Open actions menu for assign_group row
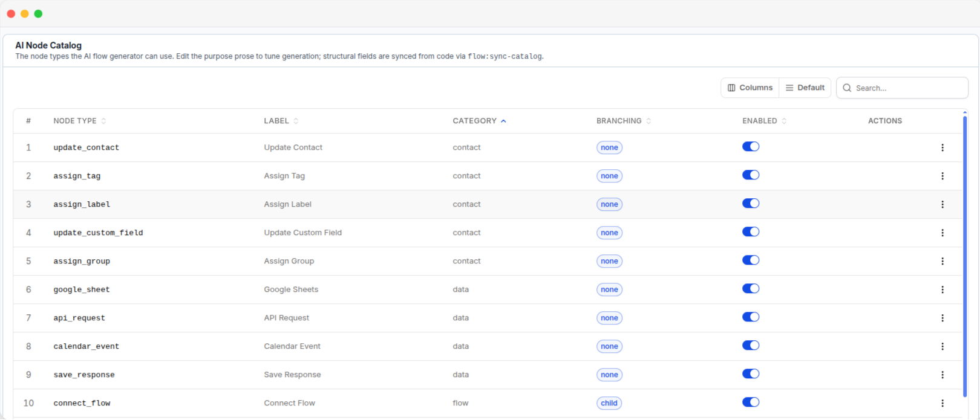 942,261
